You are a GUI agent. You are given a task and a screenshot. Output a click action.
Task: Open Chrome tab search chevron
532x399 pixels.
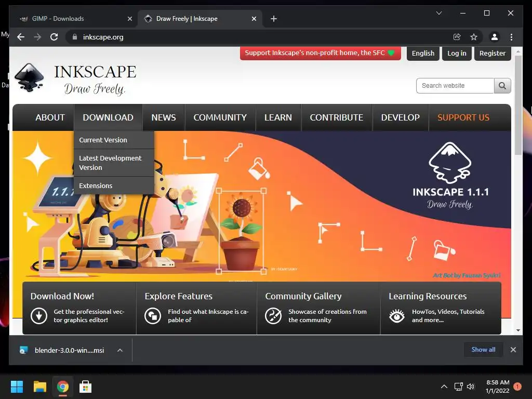point(438,13)
